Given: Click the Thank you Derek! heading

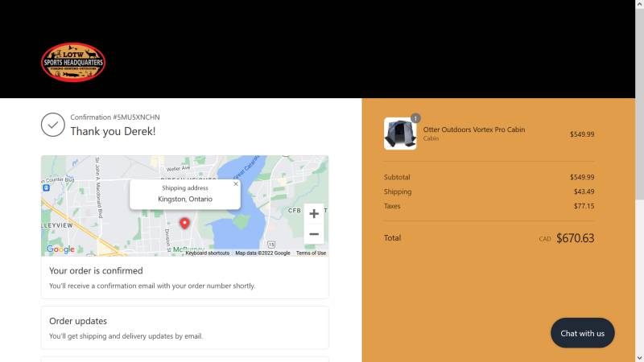Looking at the screenshot, I should (x=113, y=131).
